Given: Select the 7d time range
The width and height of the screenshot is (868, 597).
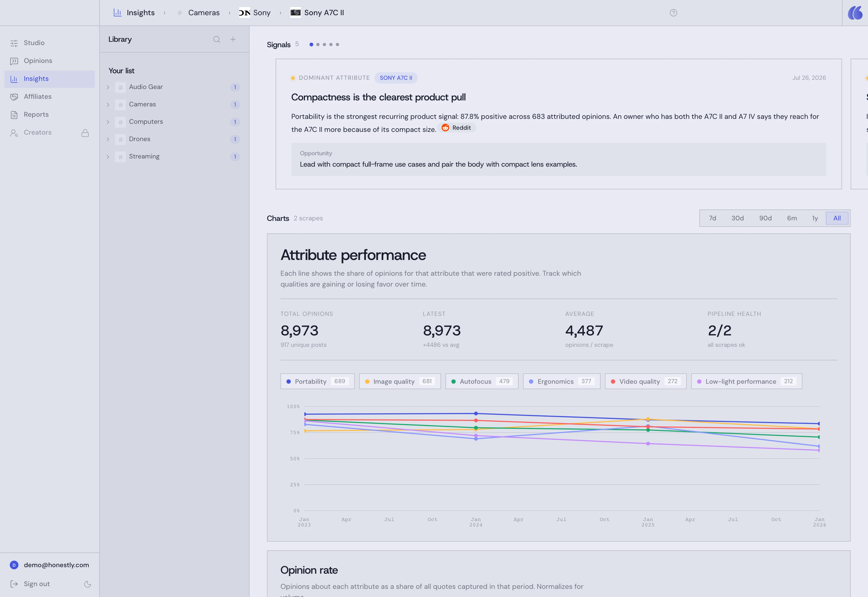Looking at the screenshot, I should (x=713, y=218).
